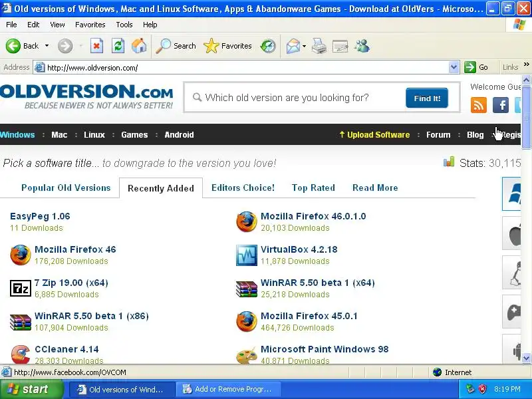The height and width of the screenshot is (399, 532).
Task: Open the Tools menu
Action: pyautogui.click(x=124, y=25)
